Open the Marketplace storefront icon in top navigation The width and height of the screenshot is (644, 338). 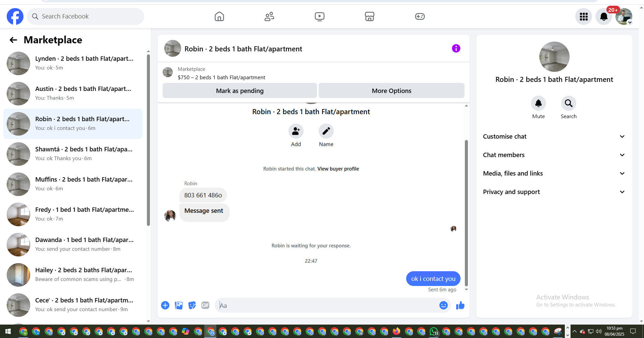[x=370, y=16]
